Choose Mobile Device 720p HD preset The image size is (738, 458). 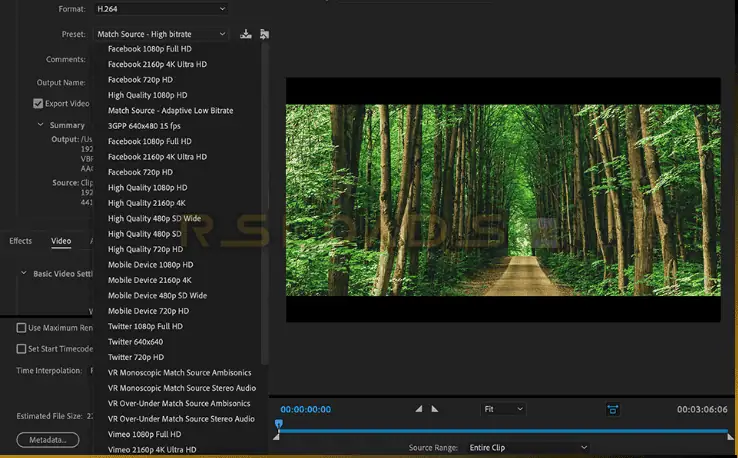(x=148, y=311)
